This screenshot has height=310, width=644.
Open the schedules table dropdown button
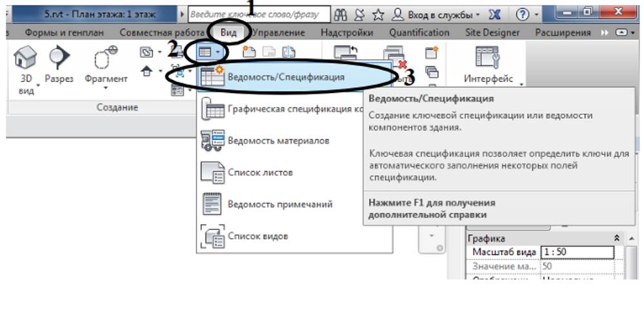coord(211,52)
